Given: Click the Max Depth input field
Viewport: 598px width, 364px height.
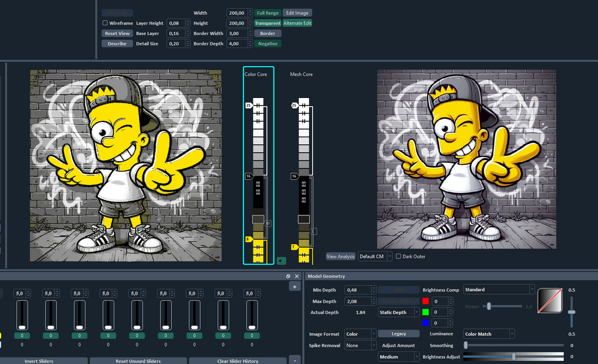Looking at the screenshot, I should tap(358, 301).
